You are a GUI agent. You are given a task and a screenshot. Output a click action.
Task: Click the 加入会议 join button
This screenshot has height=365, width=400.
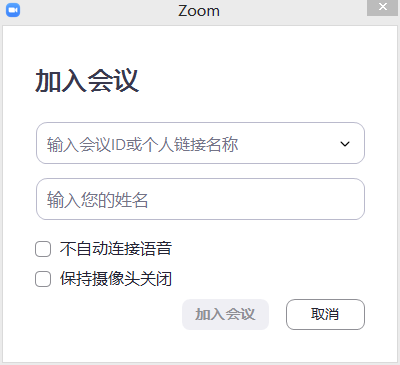pos(225,314)
